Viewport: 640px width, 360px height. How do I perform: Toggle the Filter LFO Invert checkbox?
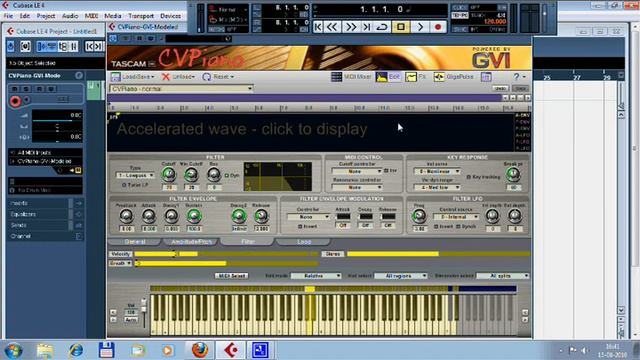click(x=436, y=227)
